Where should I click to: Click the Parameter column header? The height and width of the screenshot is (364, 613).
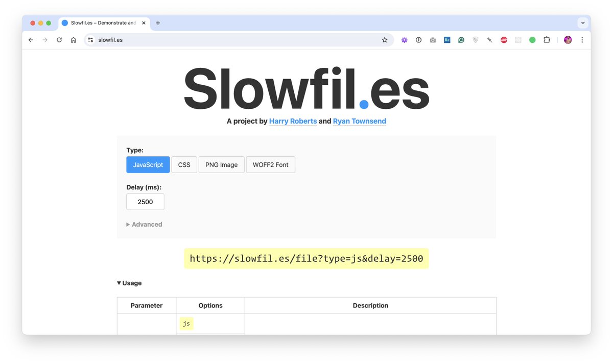coord(147,305)
